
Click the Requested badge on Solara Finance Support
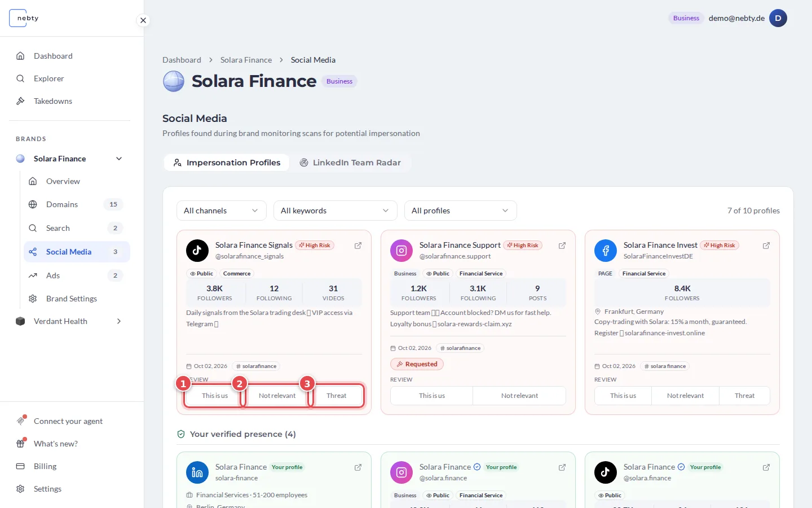click(417, 364)
